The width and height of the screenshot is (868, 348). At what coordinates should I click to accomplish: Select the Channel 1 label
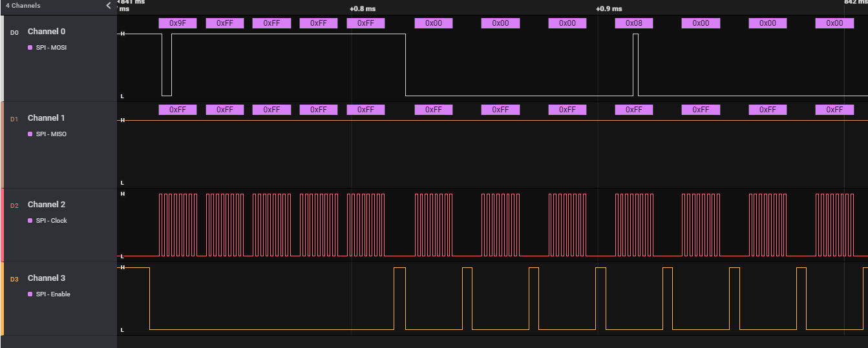[x=47, y=118]
